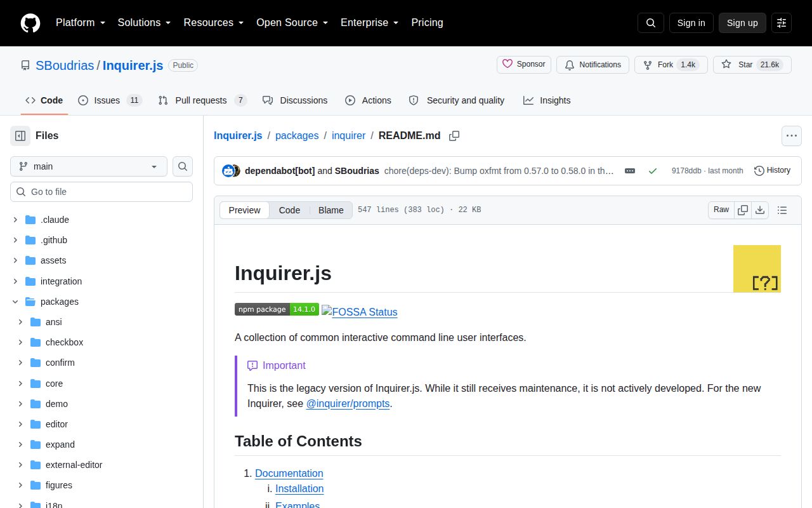View the green check status
The height and width of the screenshot is (508, 812).
point(653,171)
